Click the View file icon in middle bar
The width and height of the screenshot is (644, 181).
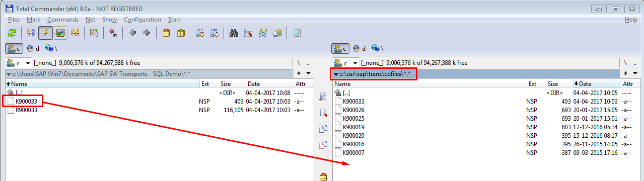pos(323,97)
